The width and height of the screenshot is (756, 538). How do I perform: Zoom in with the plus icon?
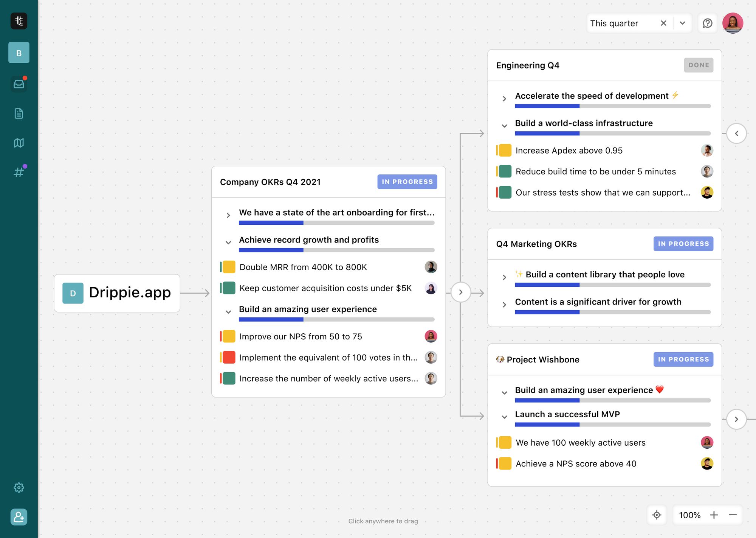pos(714,515)
